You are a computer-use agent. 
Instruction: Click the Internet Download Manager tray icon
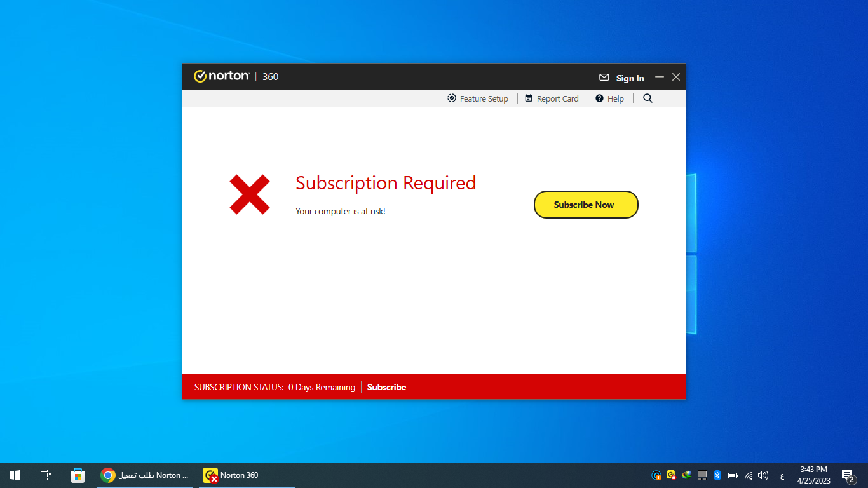pyautogui.click(x=687, y=475)
